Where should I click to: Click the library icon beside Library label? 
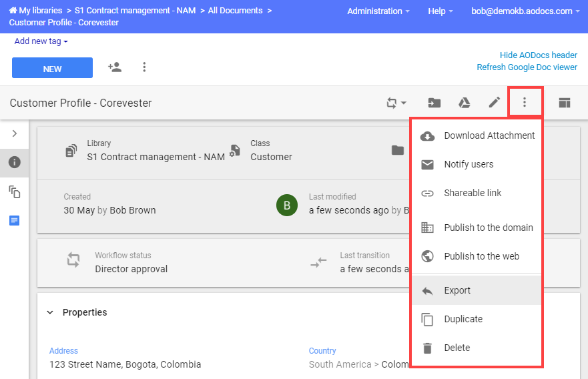pyautogui.click(x=71, y=150)
